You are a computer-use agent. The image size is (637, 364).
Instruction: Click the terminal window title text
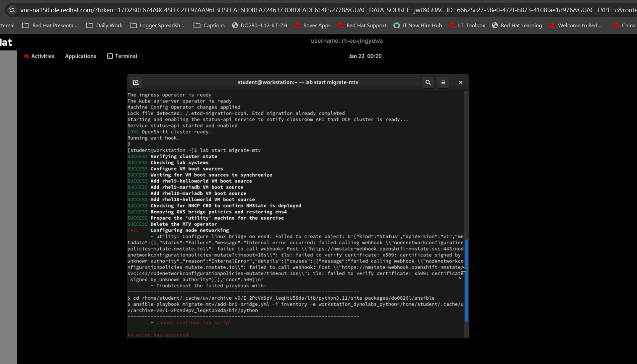coord(298,82)
